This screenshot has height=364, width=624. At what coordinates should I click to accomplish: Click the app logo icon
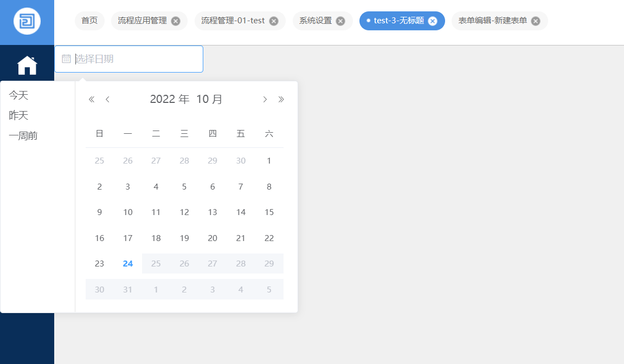[x=27, y=21]
